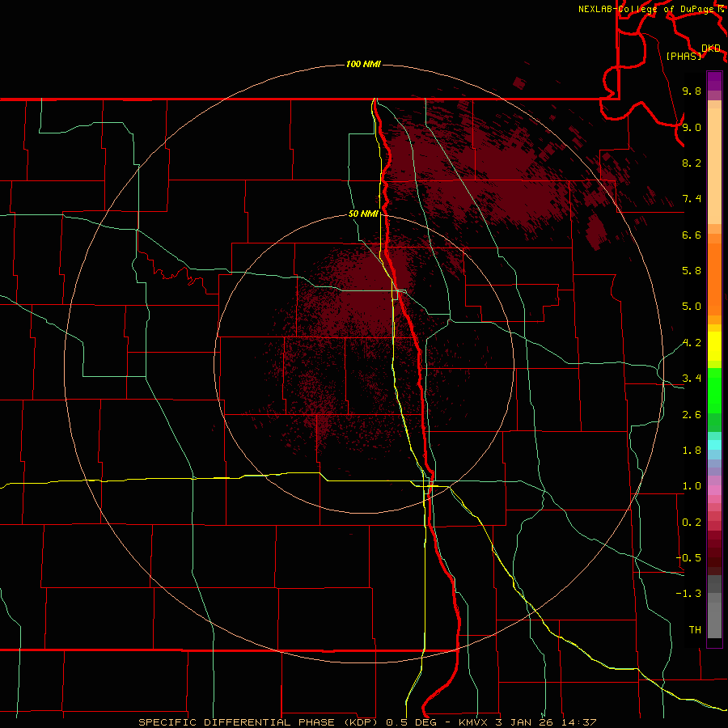
Task: Click the 3.4 scale value
Action: tap(692, 379)
